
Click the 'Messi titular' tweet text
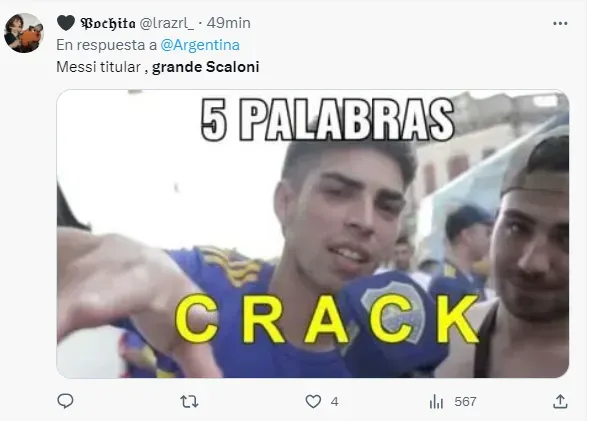[x=98, y=67]
